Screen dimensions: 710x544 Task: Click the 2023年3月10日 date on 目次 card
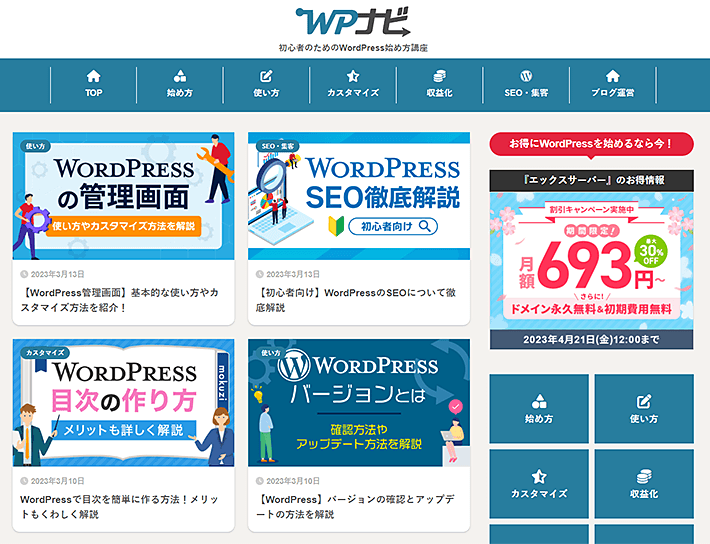pos(57,481)
